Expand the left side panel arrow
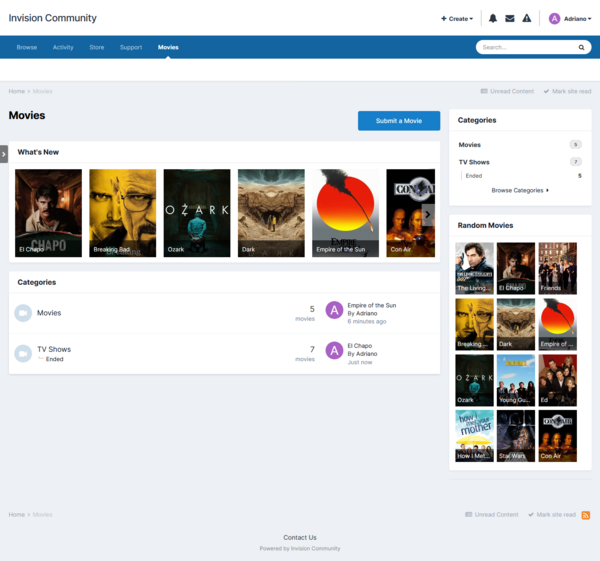This screenshot has width=600, height=561. point(4,153)
